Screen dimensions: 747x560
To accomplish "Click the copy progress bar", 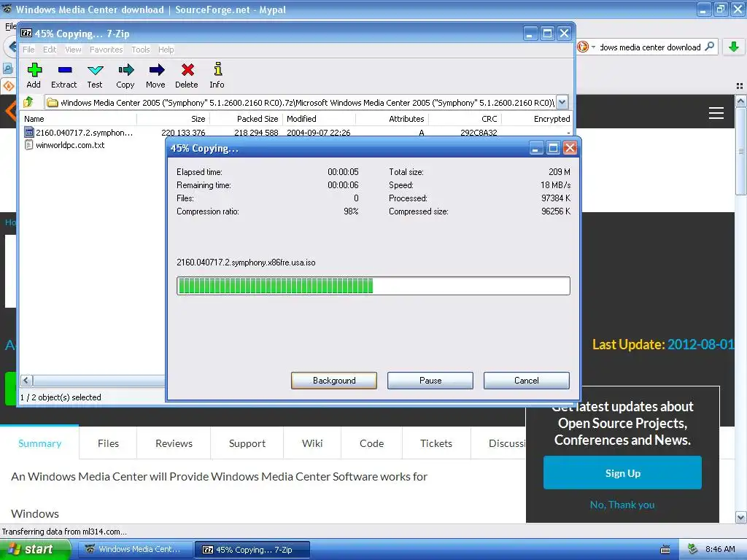I will pyautogui.click(x=373, y=286).
